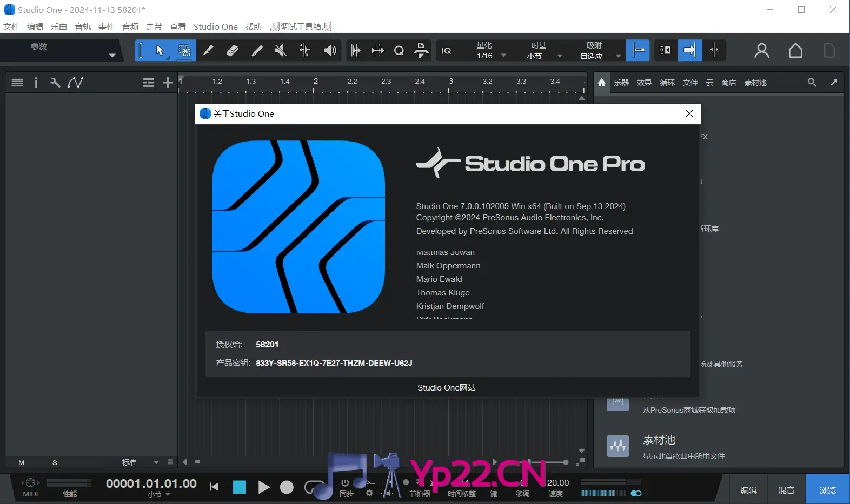Click the Q quantize button
The height and width of the screenshot is (504, 850).
point(399,51)
